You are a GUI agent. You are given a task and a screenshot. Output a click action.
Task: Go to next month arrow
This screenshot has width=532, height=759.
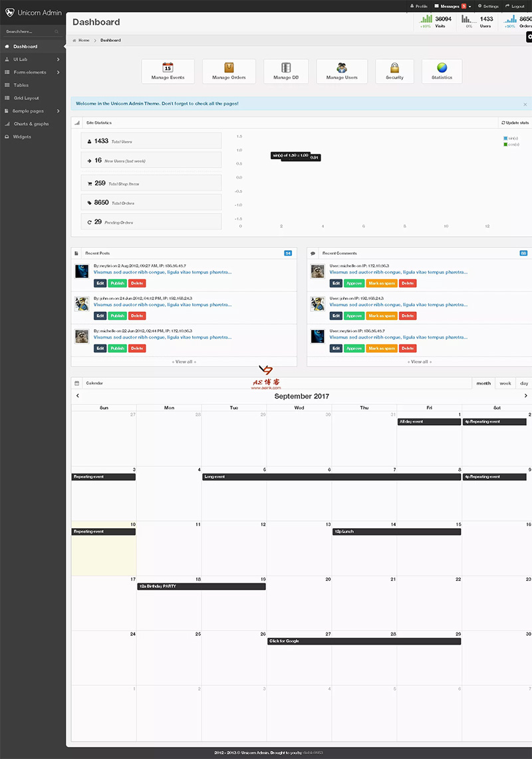pos(526,396)
